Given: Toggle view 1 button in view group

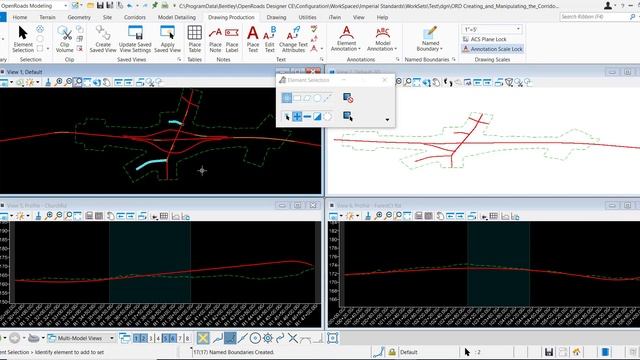Looking at the screenshot, I should [x=136, y=338].
